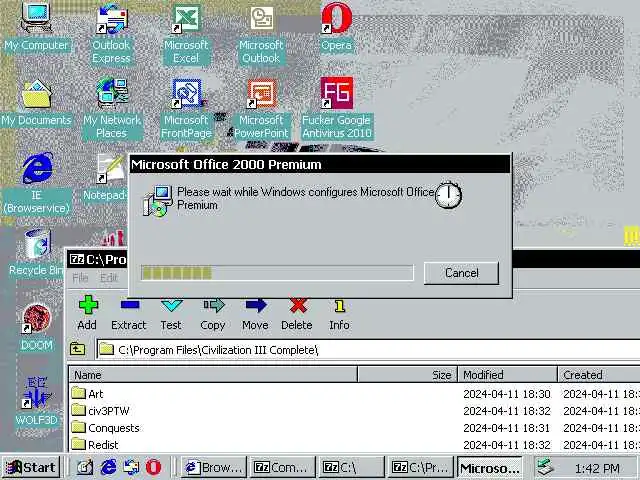
Task: Switch to Microso... taskbar button
Action: click(490, 467)
